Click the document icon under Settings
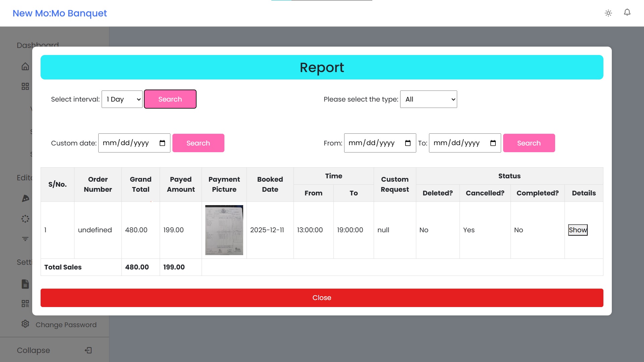 [x=25, y=284]
